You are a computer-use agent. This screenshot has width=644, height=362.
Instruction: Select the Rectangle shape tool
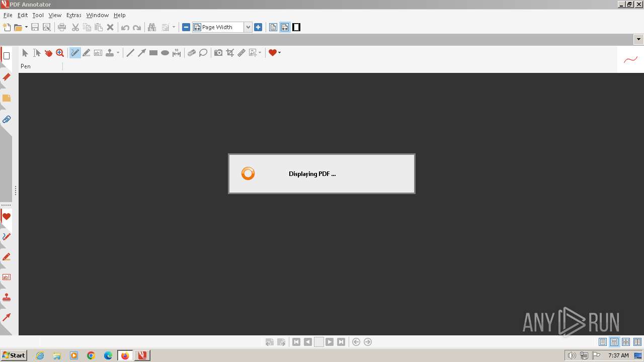153,53
